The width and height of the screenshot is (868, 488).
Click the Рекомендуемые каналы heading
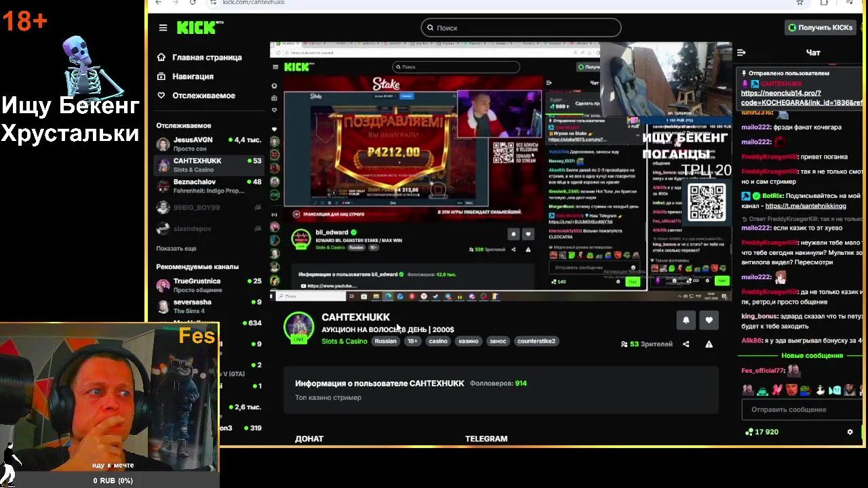(x=197, y=267)
